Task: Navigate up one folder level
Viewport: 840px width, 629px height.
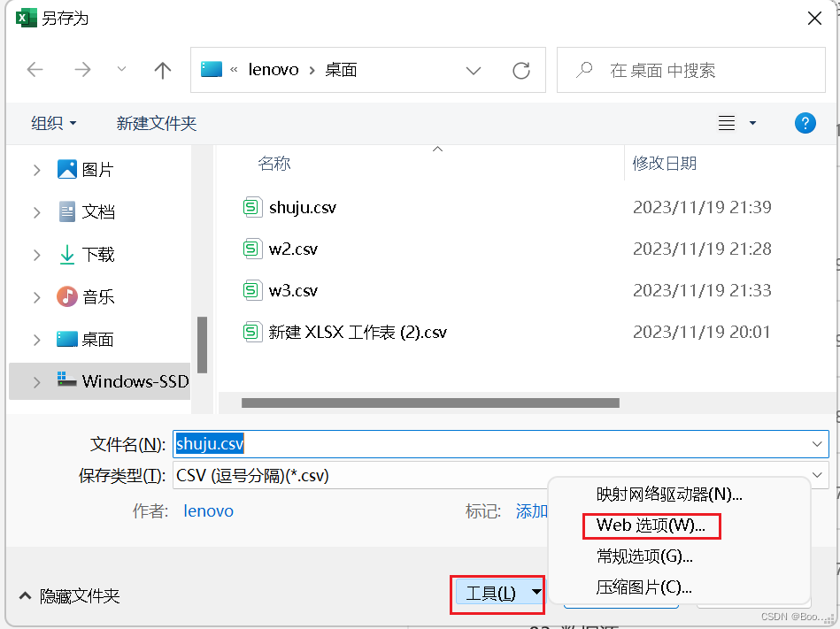Action: [x=162, y=69]
